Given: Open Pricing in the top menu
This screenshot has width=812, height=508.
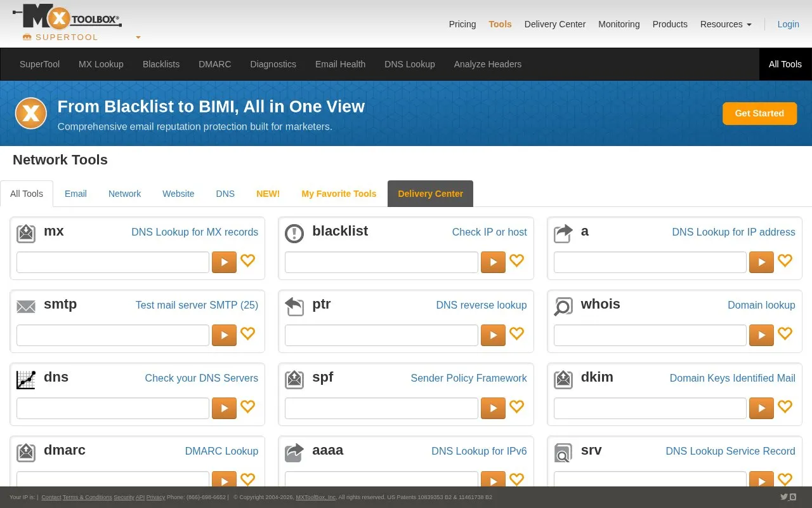Looking at the screenshot, I should (x=462, y=24).
